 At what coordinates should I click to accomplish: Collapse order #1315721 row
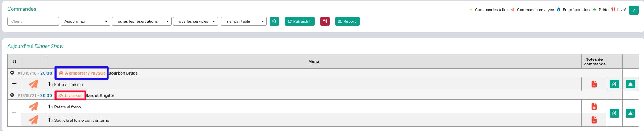(12, 95)
